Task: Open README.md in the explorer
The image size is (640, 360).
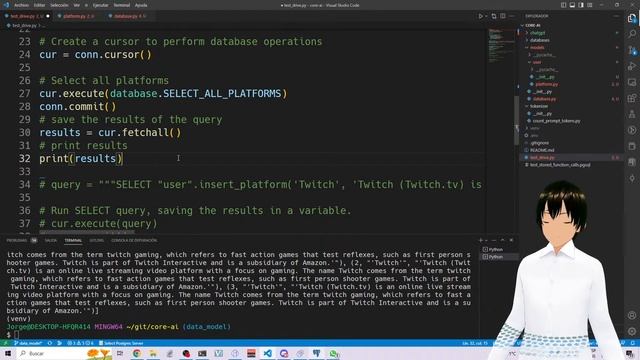Action: pyautogui.click(x=541, y=150)
